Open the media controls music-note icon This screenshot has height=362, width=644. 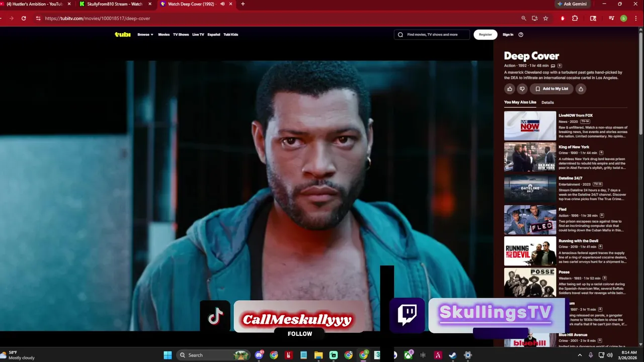[x=611, y=18]
